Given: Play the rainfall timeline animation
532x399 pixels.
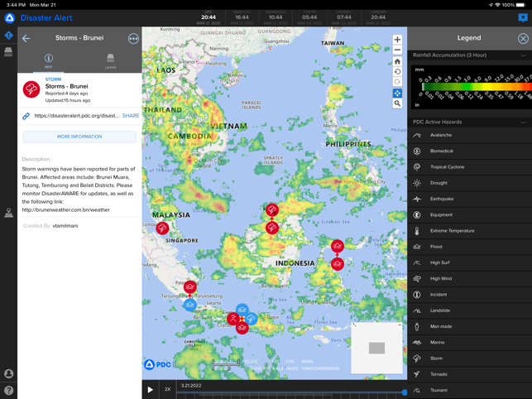Looking at the screenshot, I should pyautogui.click(x=150, y=390).
